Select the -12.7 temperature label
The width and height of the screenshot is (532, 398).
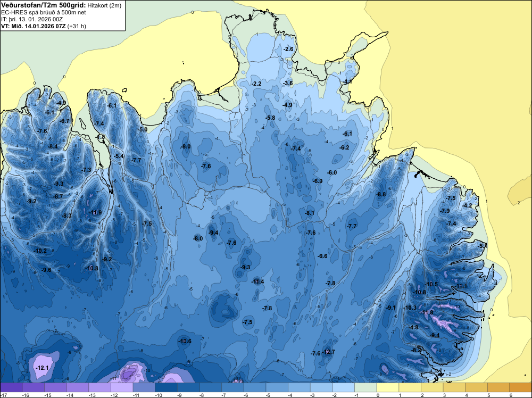tap(328, 352)
